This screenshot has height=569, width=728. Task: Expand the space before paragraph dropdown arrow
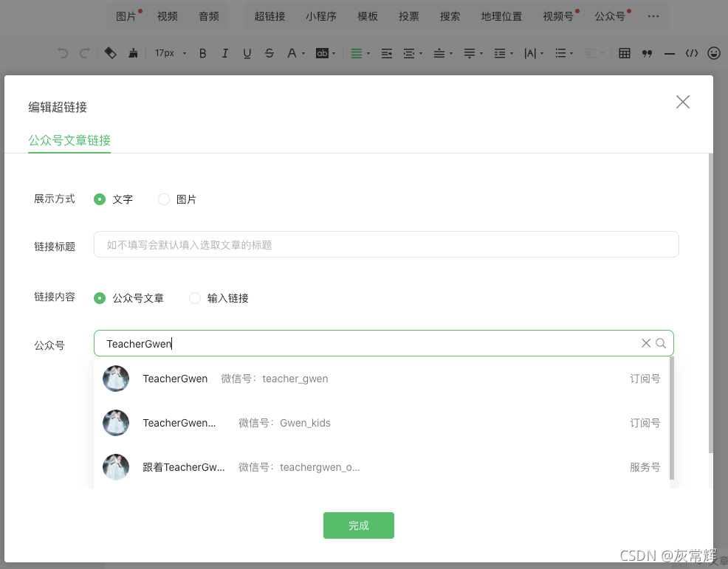[451, 54]
